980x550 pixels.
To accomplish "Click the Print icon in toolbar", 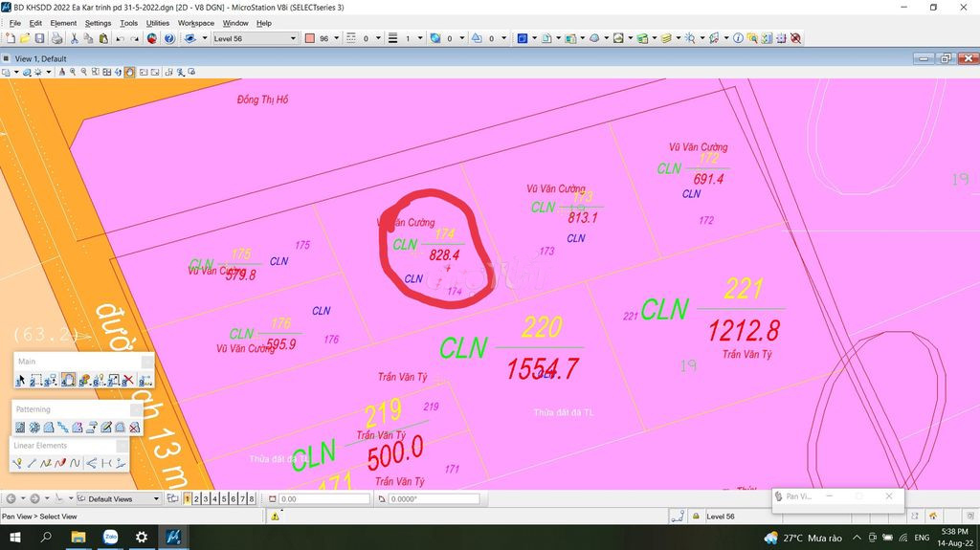I will (x=56, y=38).
